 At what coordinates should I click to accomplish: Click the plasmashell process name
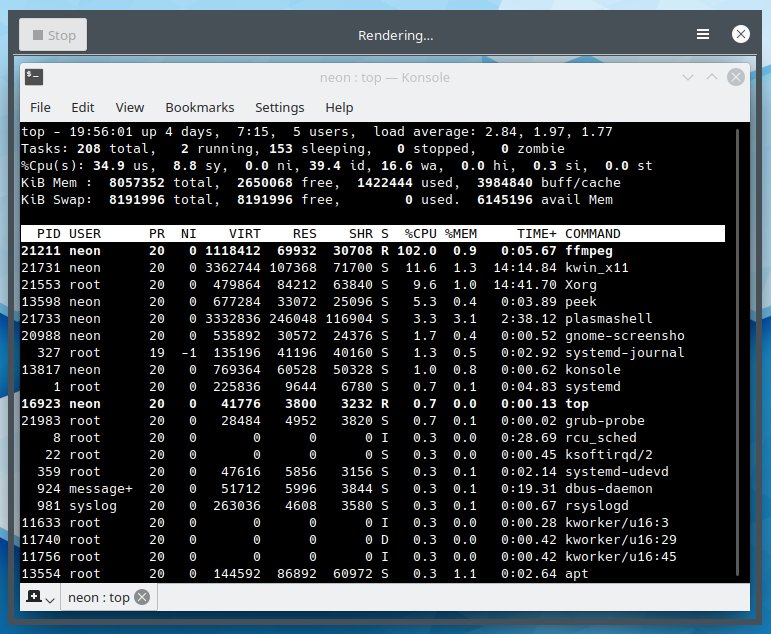click(609, 319)
